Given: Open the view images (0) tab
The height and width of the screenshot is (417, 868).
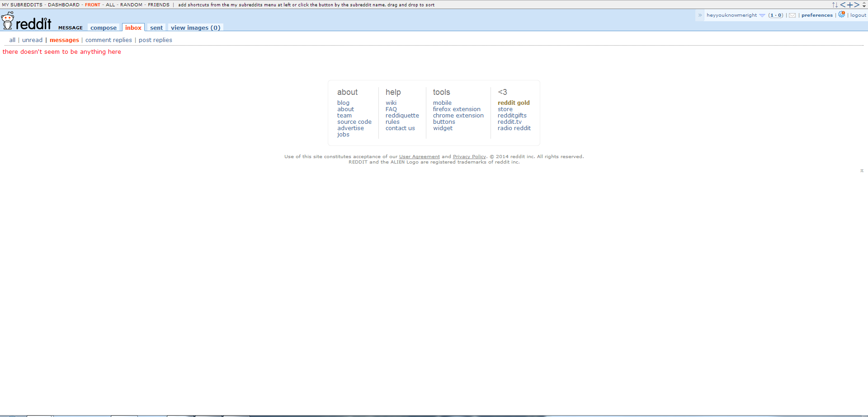Looking at the screenshot, I should coord(196,28).
